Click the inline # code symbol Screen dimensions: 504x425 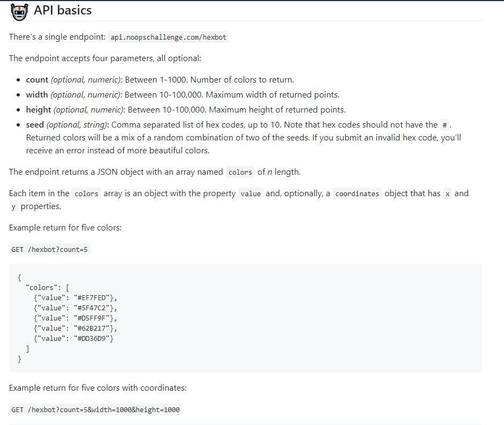click(x=445, y=125)
